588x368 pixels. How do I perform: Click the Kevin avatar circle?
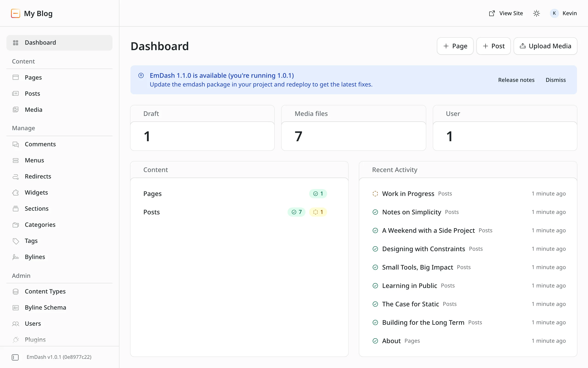554,13
